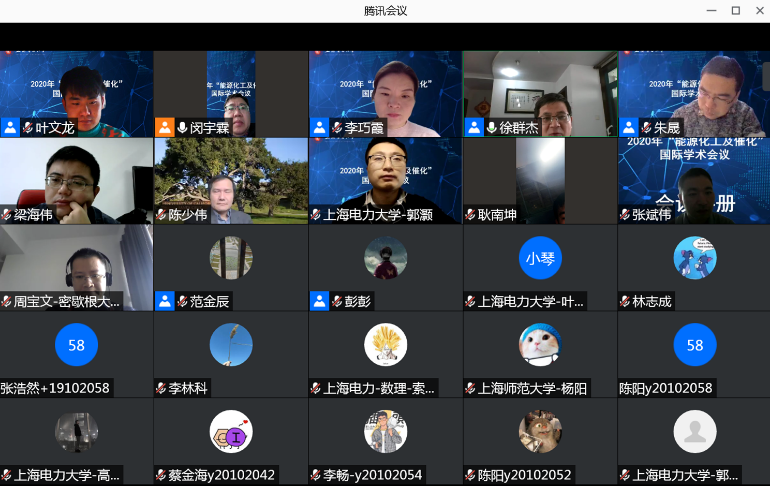The height and width of the screenshot is (486, 770).
Task: Click the blue user icon beside 徐群杰
Action: click(473, 127)
